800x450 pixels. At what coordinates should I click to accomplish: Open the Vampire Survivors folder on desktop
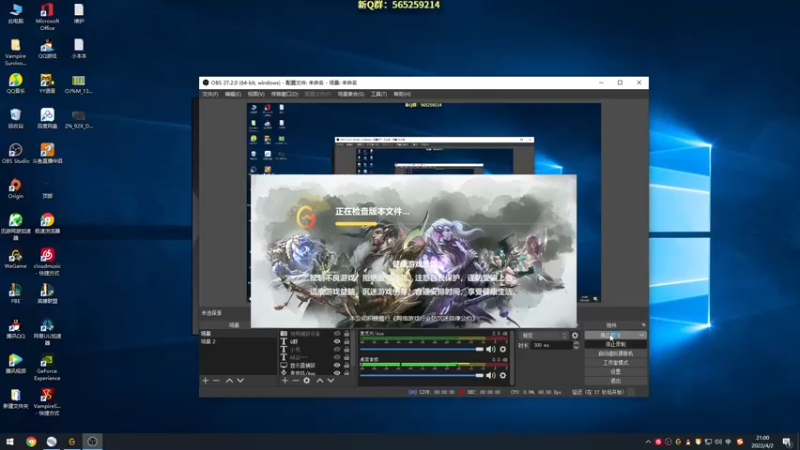(x=15, y=52)
